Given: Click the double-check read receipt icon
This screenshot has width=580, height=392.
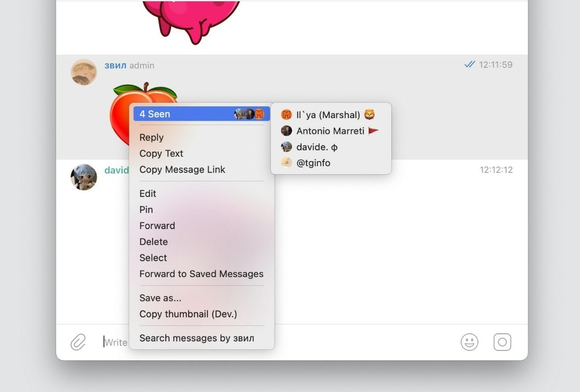Looking at the screenshot, I should pos(470,65).
